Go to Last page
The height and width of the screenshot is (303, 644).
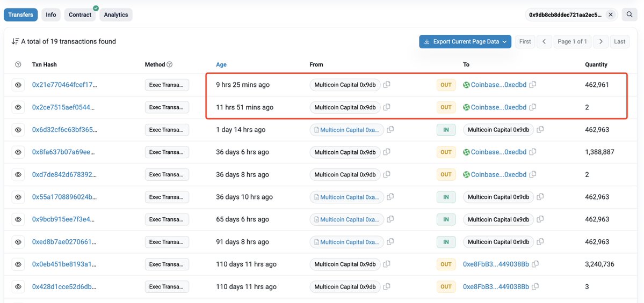620,41
